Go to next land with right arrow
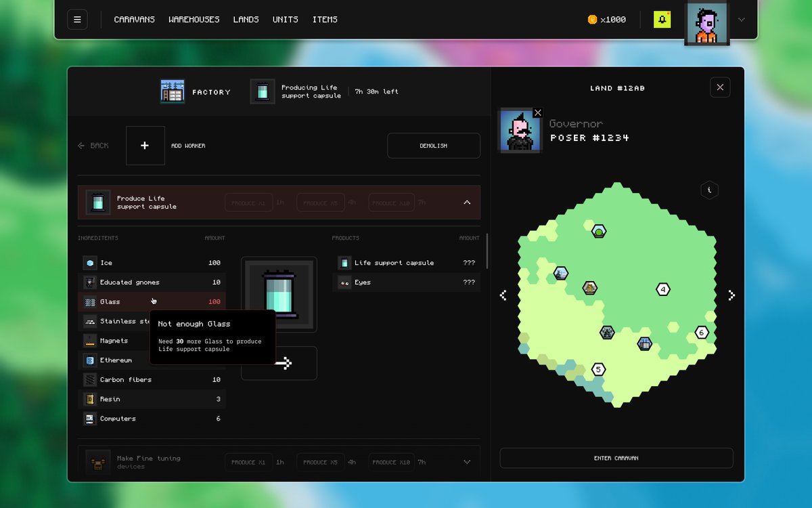Image resolution: width=812 pixels, height=508 pixels. (731, 295)
